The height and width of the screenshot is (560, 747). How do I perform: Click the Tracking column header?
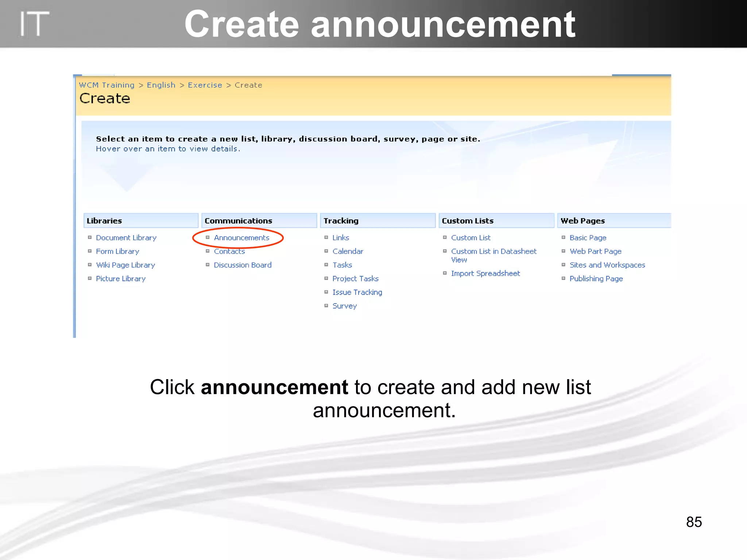pyautogui.click(x=378, y=221)
